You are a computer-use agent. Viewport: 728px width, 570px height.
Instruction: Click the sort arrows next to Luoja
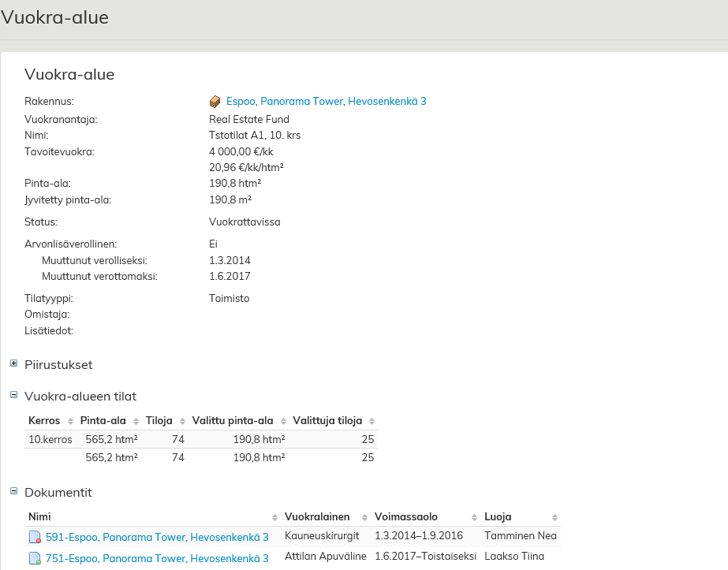554,518
